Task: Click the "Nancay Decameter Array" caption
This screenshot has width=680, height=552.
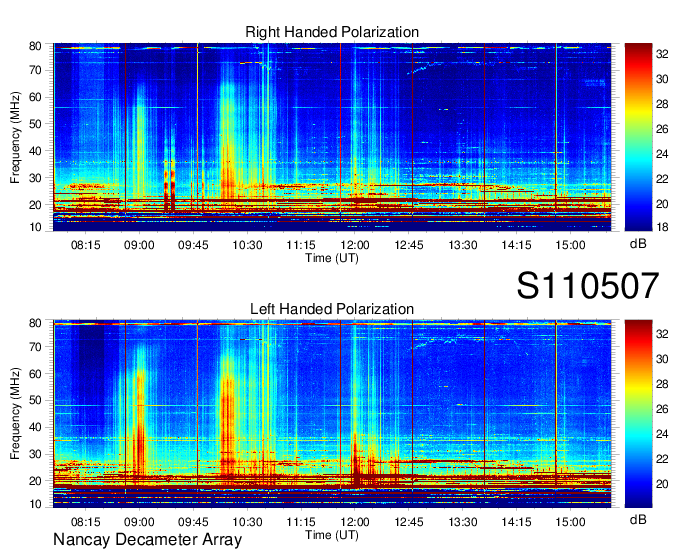Action: click(x=147, y=539)
